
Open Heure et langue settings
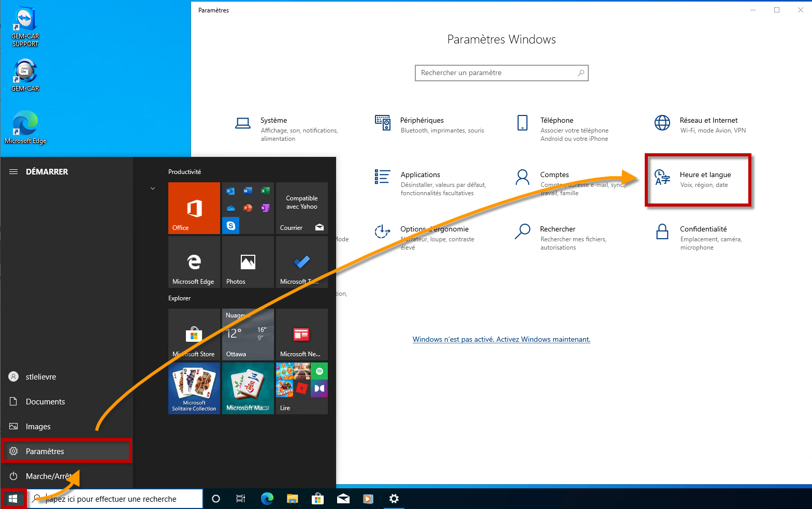(x=698, y=180)
